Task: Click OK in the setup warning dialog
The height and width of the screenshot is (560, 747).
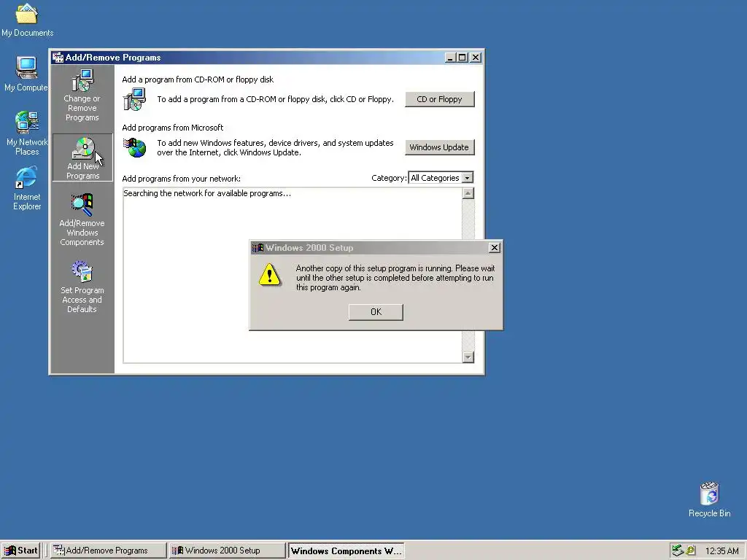Action: pos(376,312)
